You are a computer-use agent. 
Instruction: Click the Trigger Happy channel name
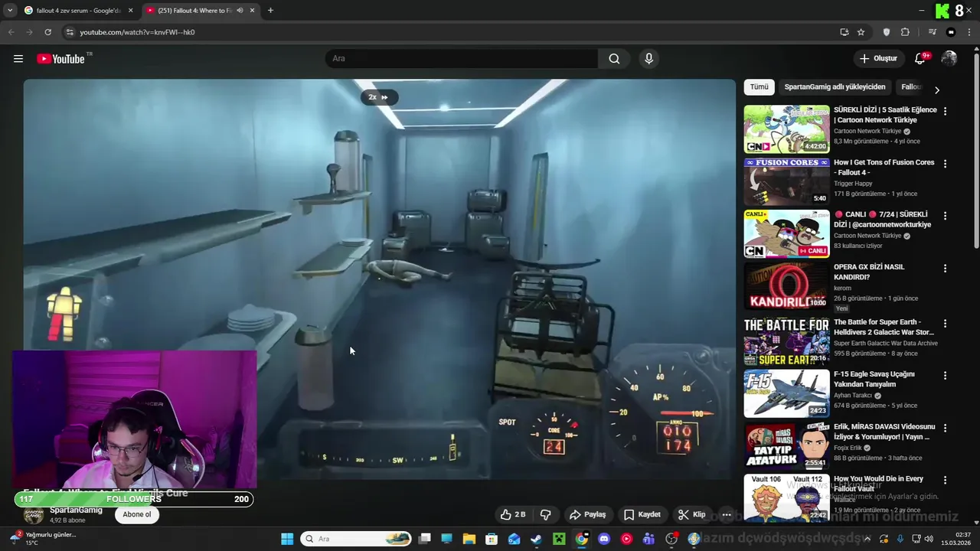coord(854,184)
